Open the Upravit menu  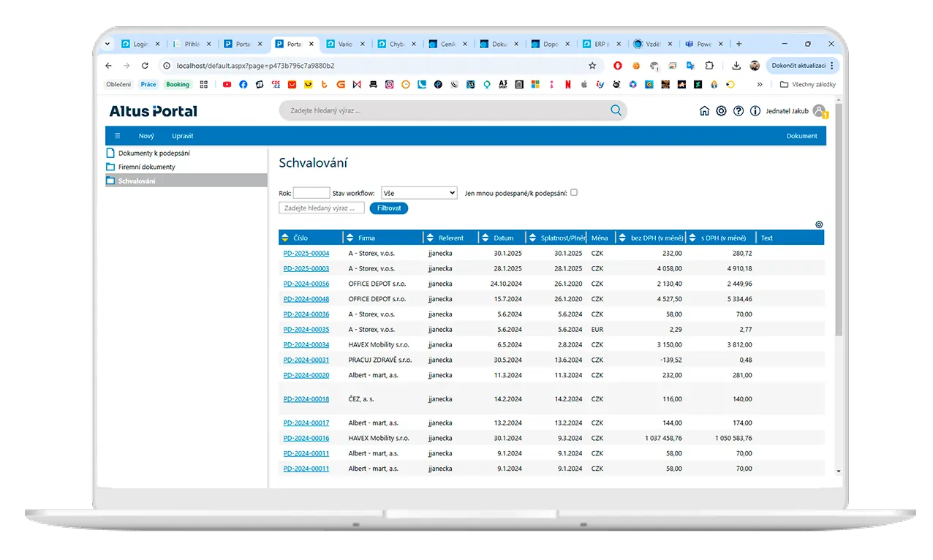pos(183,136)
